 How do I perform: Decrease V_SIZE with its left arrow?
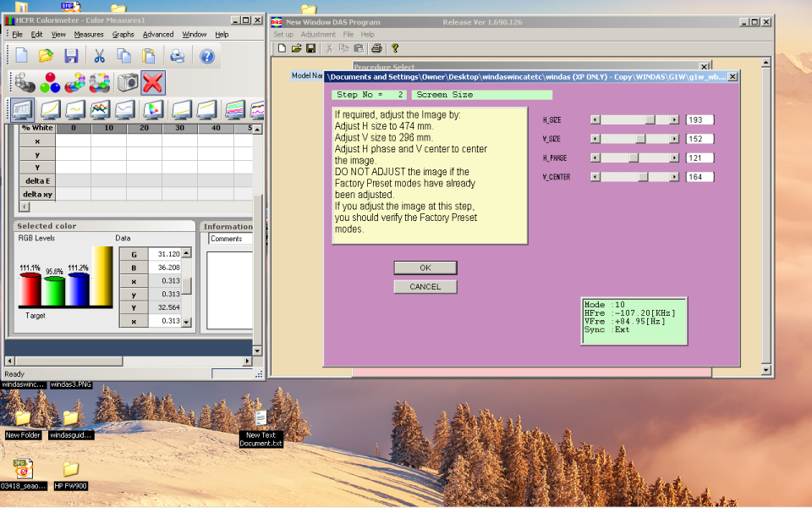(x=595, y=139)
